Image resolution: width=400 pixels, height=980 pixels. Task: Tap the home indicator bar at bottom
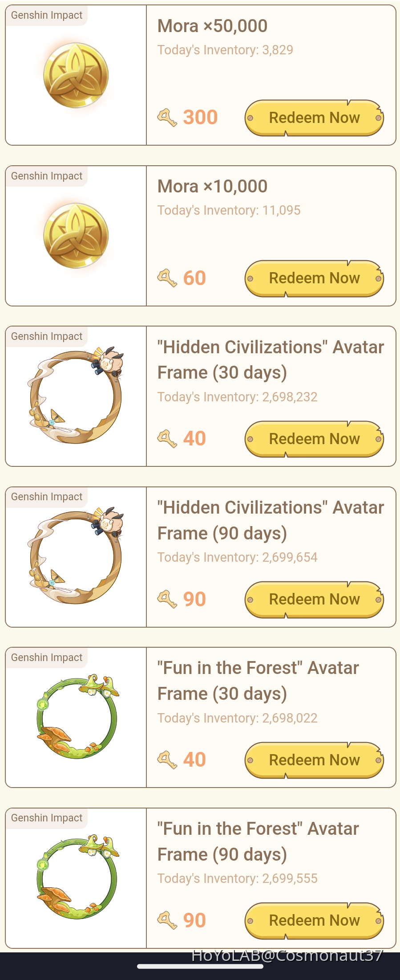click(200, 966)
